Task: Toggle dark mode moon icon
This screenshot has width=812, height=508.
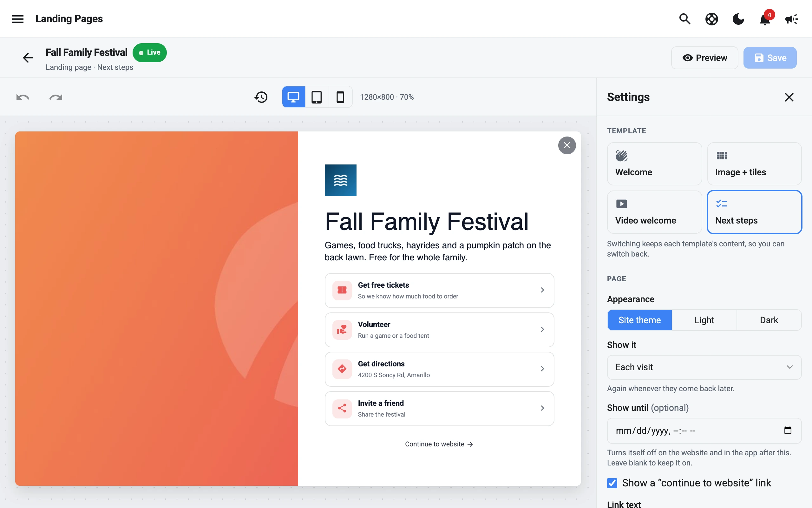Action: point(738,19)
